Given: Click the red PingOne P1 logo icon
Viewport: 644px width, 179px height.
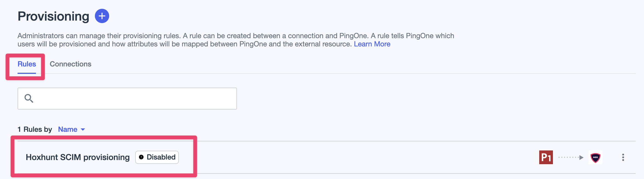Looking at the screenshot, I should 546,157.
